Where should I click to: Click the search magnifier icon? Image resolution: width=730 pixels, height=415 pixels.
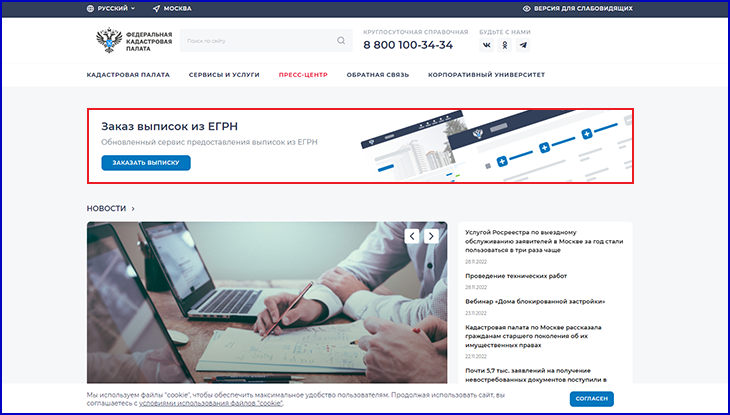tap(341, 41)
